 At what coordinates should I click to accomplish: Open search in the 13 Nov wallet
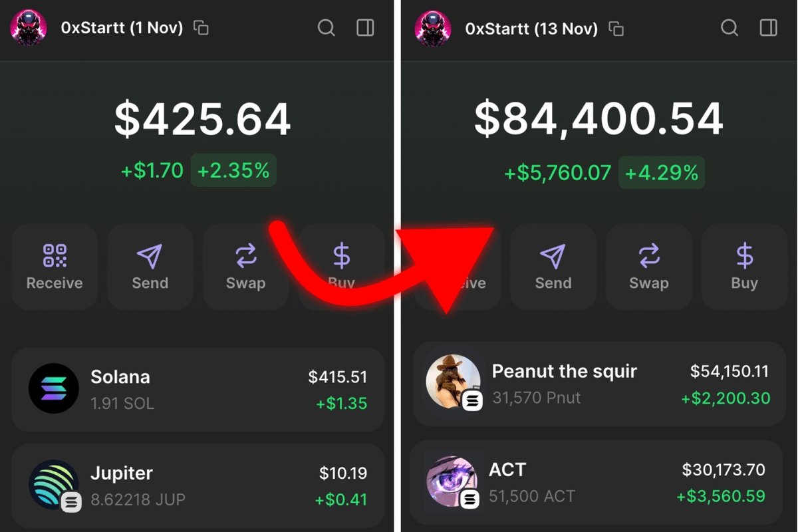730,28
